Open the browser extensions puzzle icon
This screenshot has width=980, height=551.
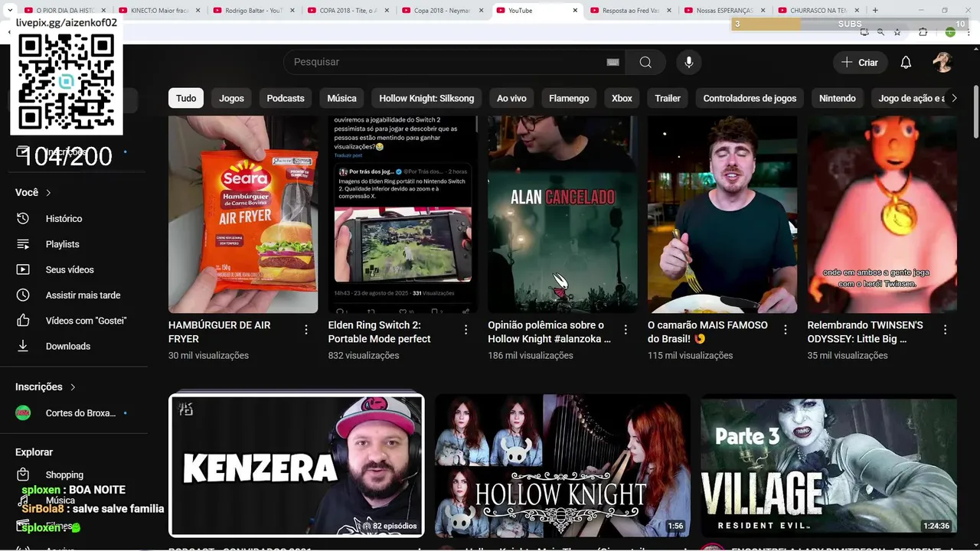923,32
